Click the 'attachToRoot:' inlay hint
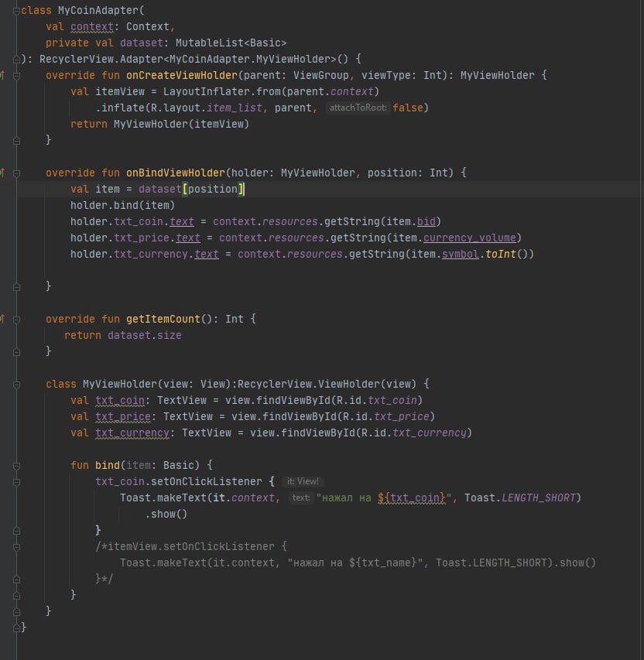The image size is (644, 660). click(358, 108)
